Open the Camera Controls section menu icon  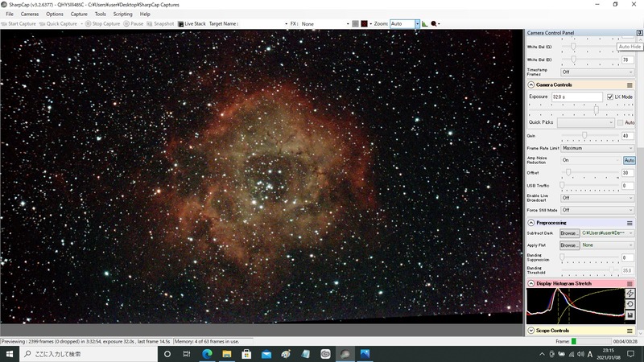(x=630, y=85)
